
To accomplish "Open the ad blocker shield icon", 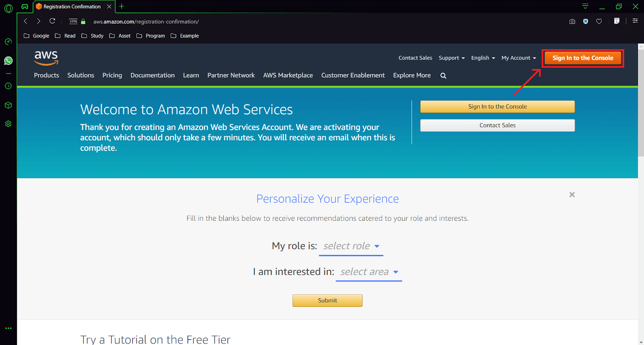I will [585, 21].
